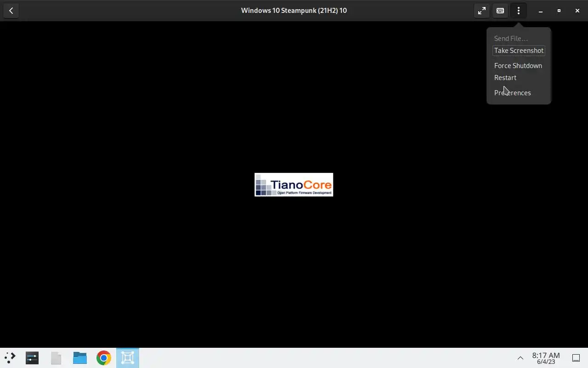
Task: Click the window title Windows 10 Steampunk
Action: click(x=294, y=11)
